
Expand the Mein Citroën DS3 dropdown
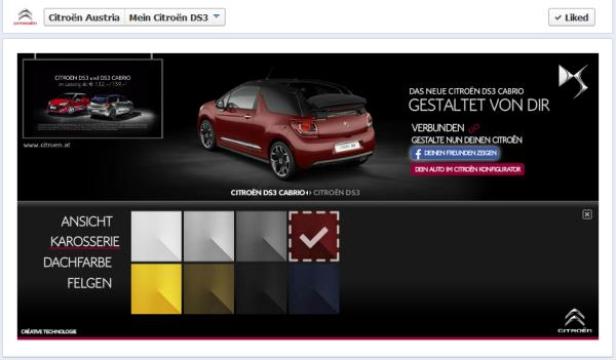point(175,18)
